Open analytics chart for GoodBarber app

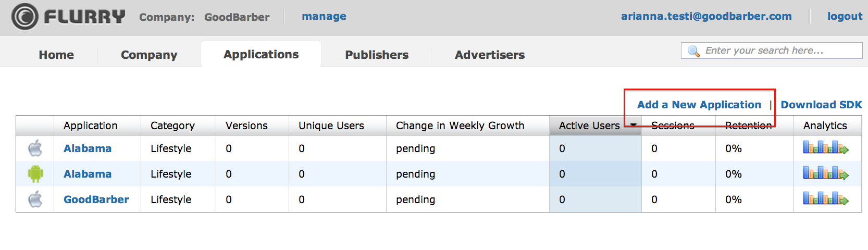coord(826,199)
